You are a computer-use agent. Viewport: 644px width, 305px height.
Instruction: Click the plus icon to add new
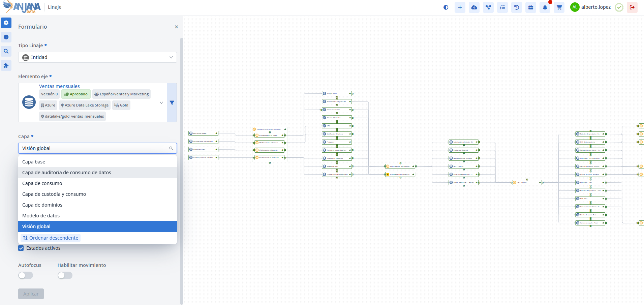[460, 7]
